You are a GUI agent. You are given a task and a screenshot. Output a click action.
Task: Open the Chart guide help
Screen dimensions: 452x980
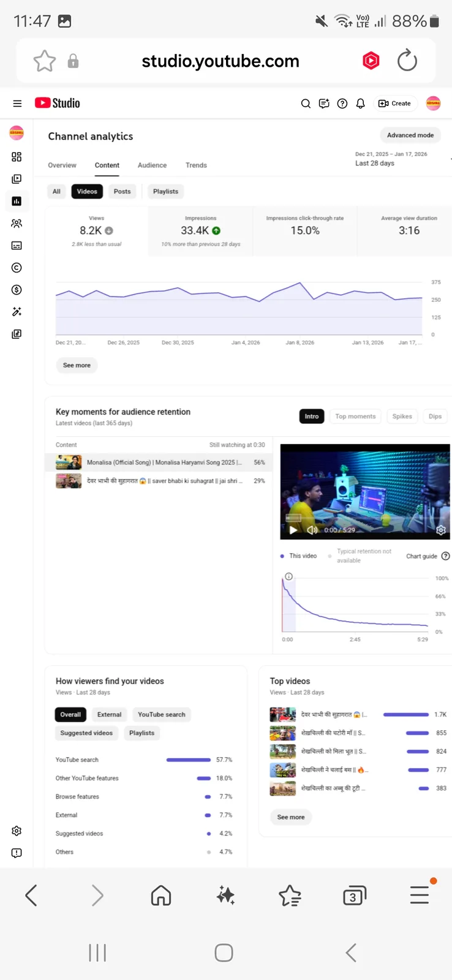(x=428, y=556)
